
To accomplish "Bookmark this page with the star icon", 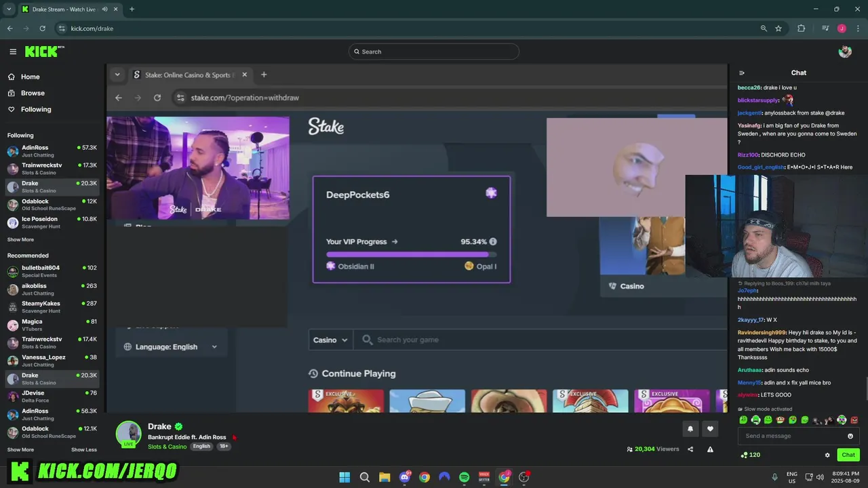I will [x=778, y=28].
